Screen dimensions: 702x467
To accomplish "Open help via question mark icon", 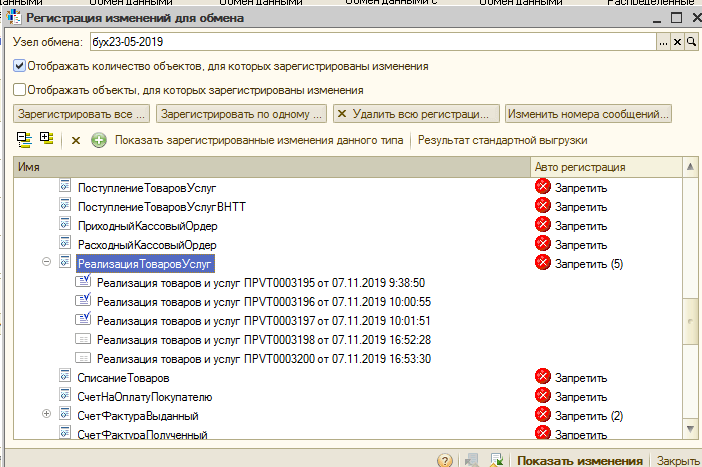I will [445, 460].
